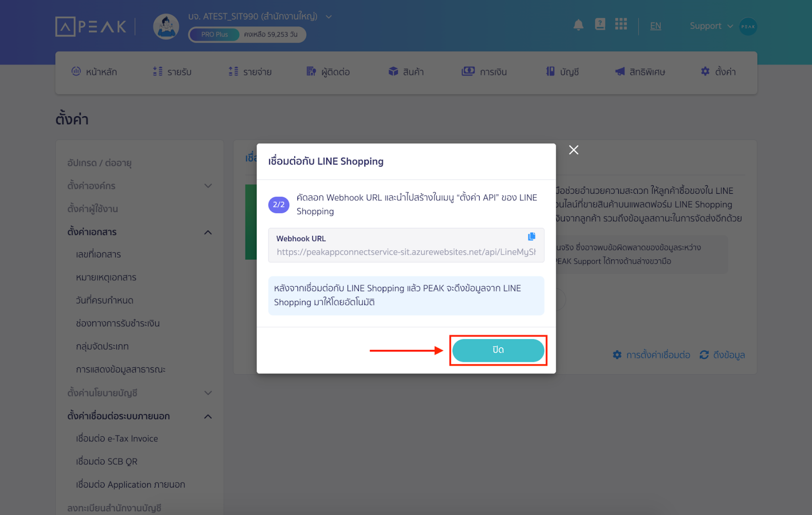Image resolution: width=812 pixels, height=515 pixels.
Task: Expand ตั้งค่าองค์กร sidebar section
Action: [208, 186]
